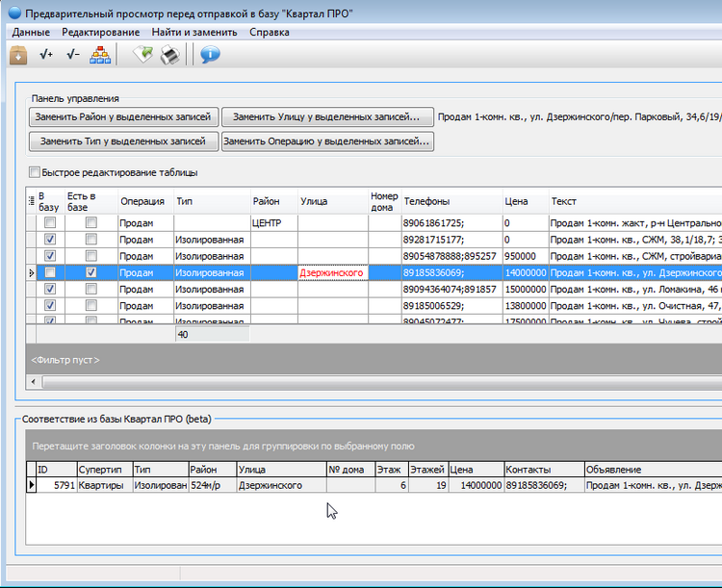This screenshot has width=722, height=588.
Task: Open the "Данные" menu
Action: [x=31, y=32]
